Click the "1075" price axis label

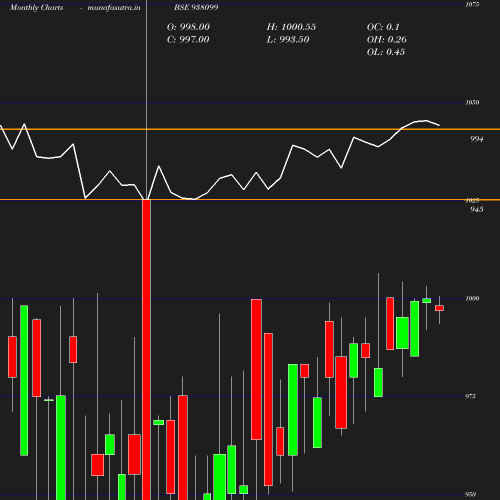pyautogui.click(x=472, y=4)
